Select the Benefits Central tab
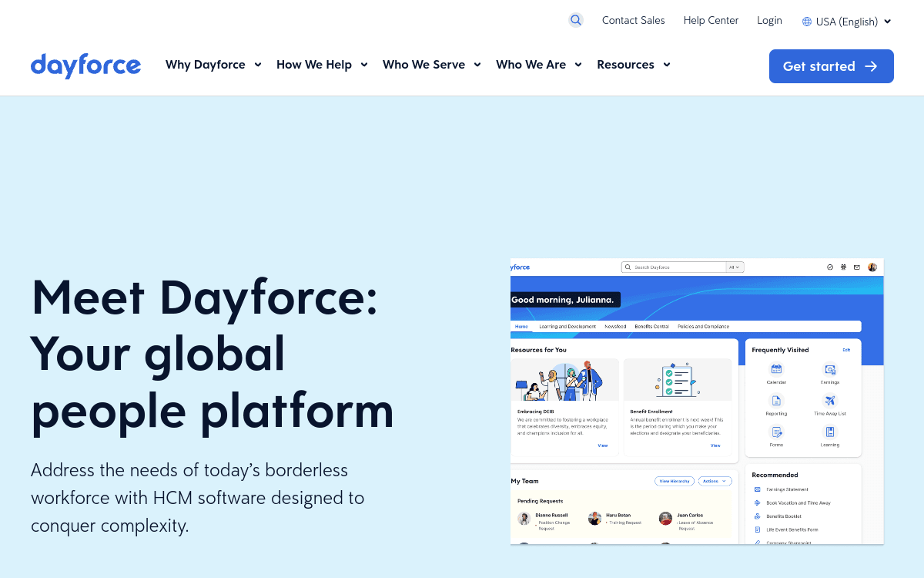 pyautogui.click(x=651, y=327)
